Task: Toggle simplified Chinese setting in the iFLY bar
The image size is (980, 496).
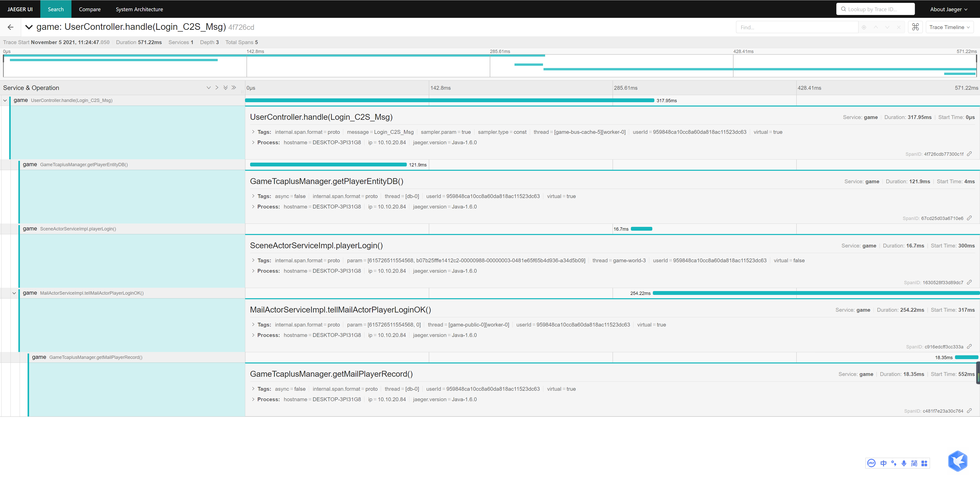Action: tap(914, 463)
